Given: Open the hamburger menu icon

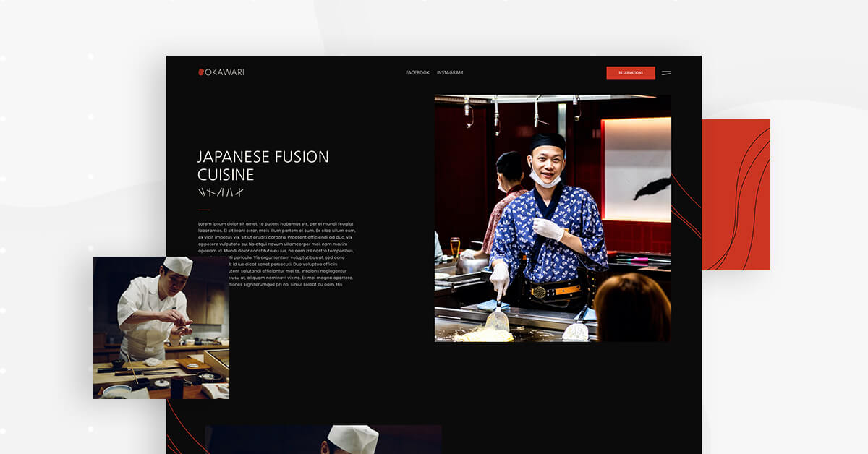Looking at the screenshot, I should 666,73.
